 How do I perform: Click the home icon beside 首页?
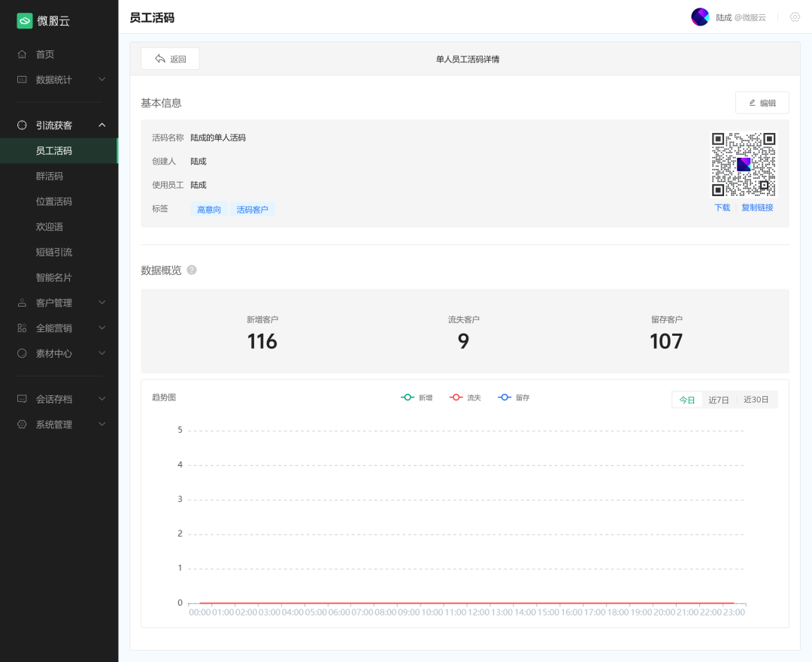(x=22, y=54)
